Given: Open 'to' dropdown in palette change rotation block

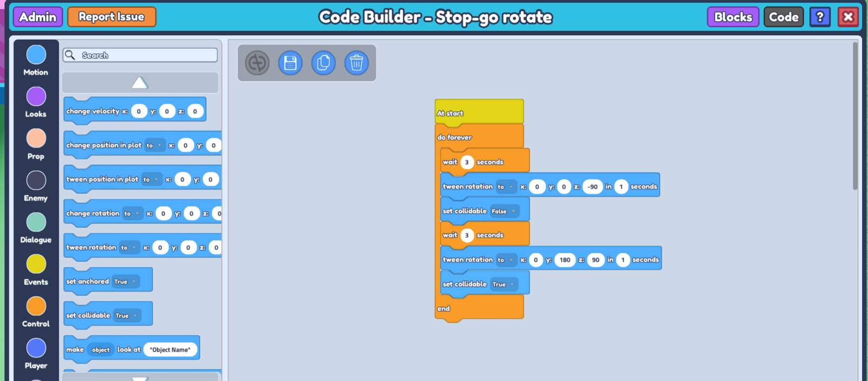Looking at the screenshot, I should click(x=131, y=214).
